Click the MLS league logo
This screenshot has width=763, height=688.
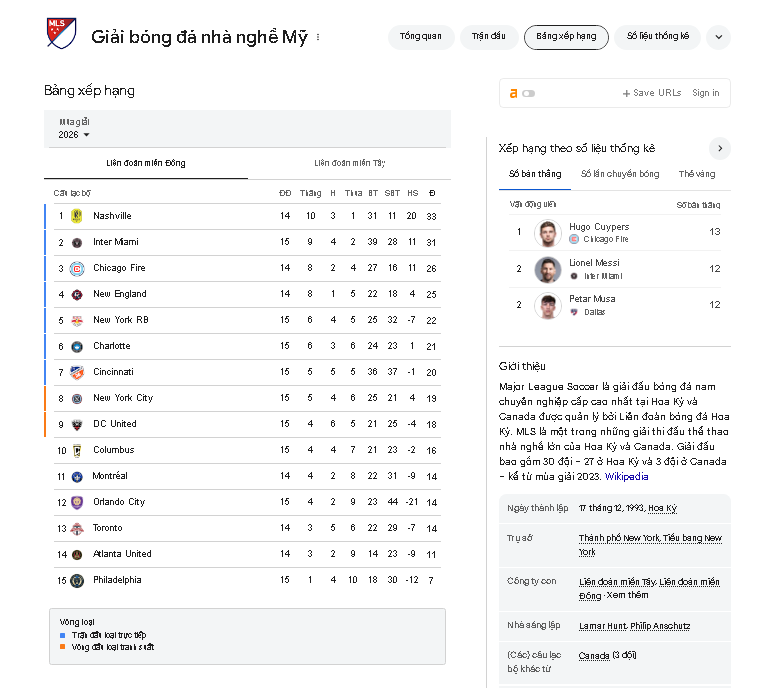click(x=61, y=33)
